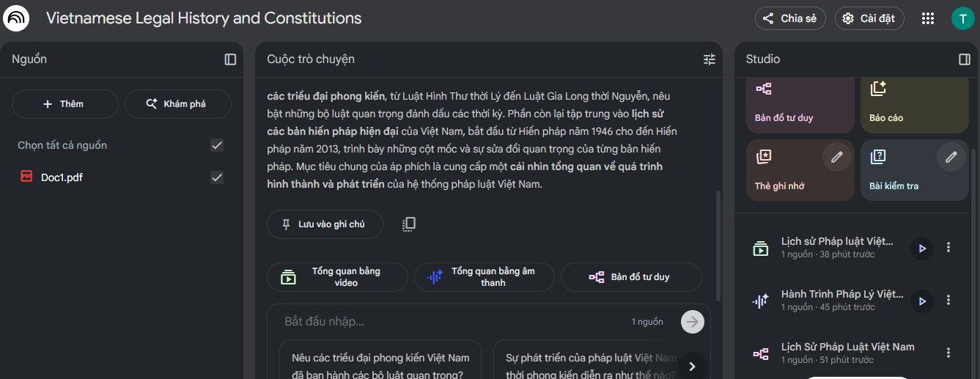This screenshot has height=379, width=980.
Task: Show next suggested questions
Action: click(692, 365)
